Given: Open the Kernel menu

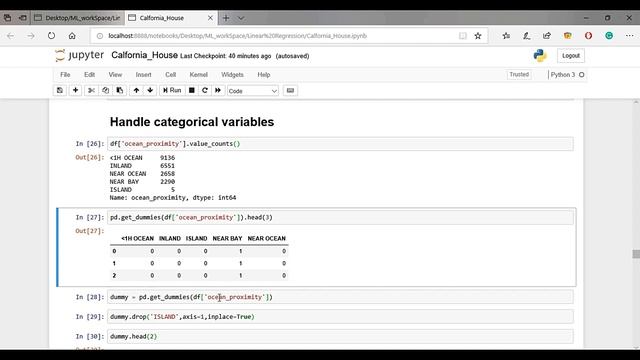Looking at the screenshot, I should pyautogui.click(x=199, y=75).
